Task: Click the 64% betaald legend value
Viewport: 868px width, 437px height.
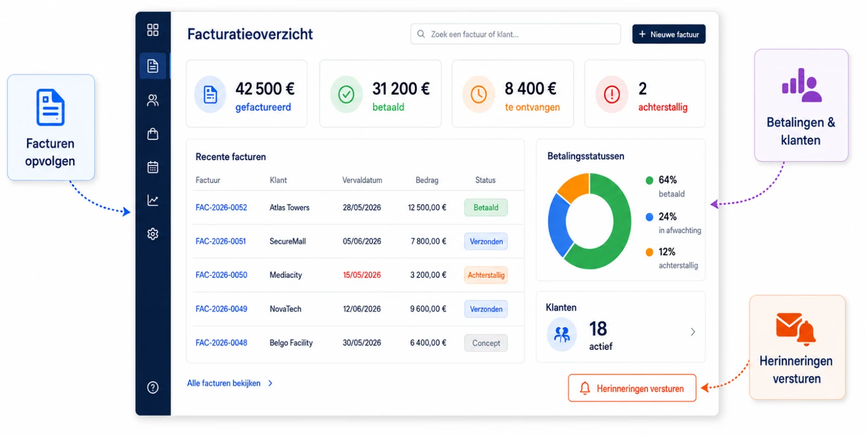Action: coord(668,180)
